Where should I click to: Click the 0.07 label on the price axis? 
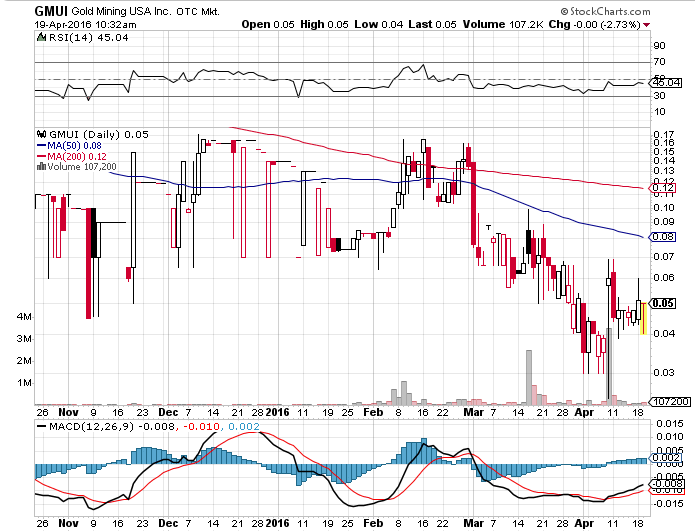click(x=664, y=257)
